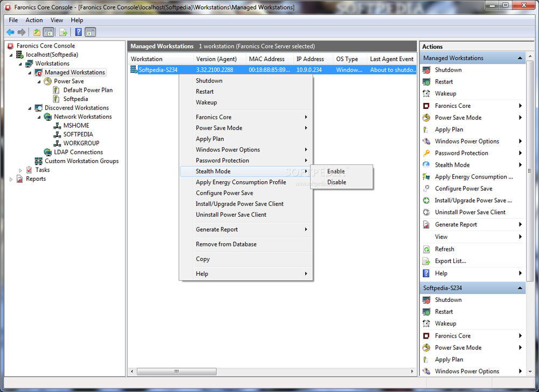
Task: Click the Back arrow toolbar icon
Action: coord(10,32)
